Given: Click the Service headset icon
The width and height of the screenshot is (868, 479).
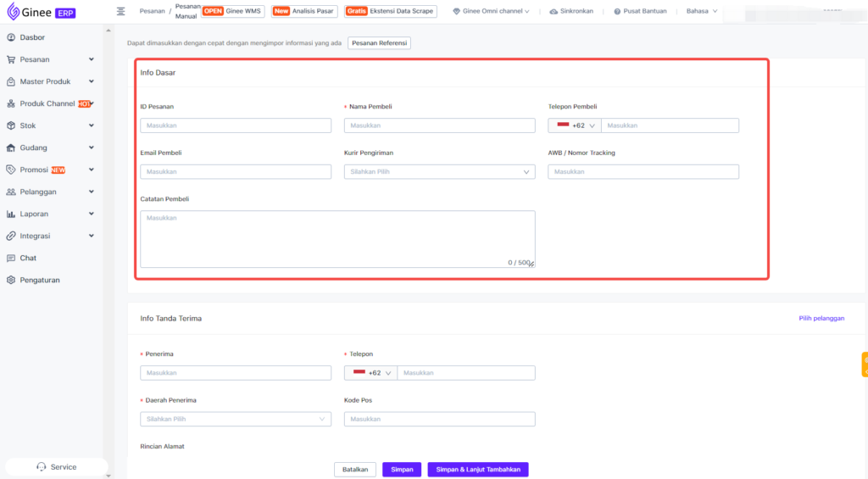Looking at the screenshot, I should 42,467.
